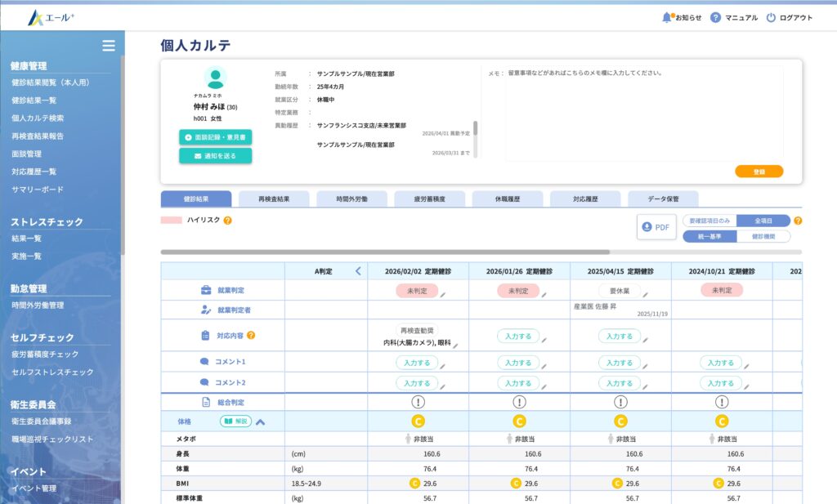
Task: Click the 面談記録・意見書 button
Action: [x=216, y=137]
